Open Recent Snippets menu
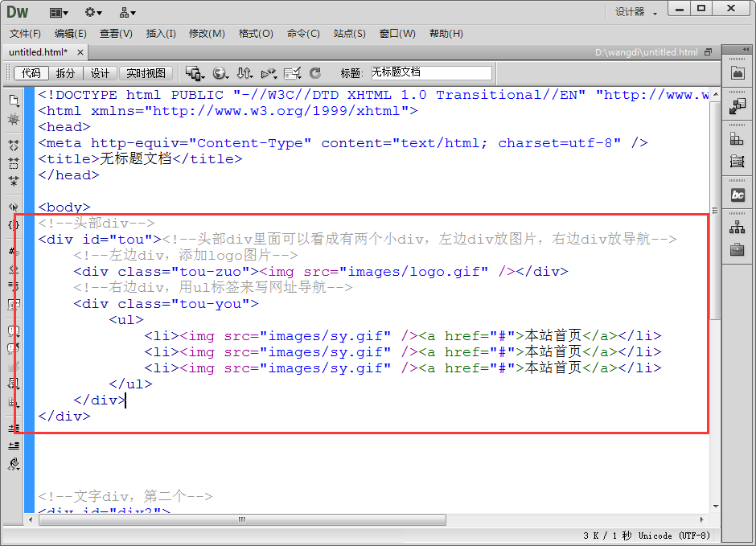Viewport: 756px width, 546px height. click(x=14, y=384)
